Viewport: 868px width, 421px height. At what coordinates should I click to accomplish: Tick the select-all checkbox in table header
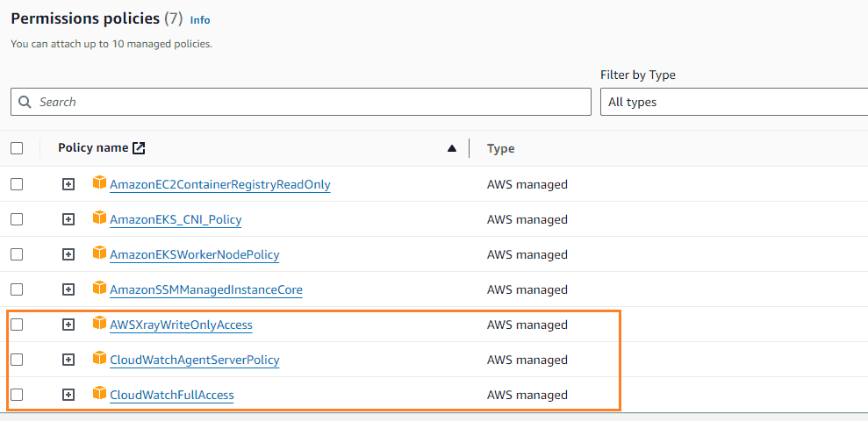coord(17,148)
